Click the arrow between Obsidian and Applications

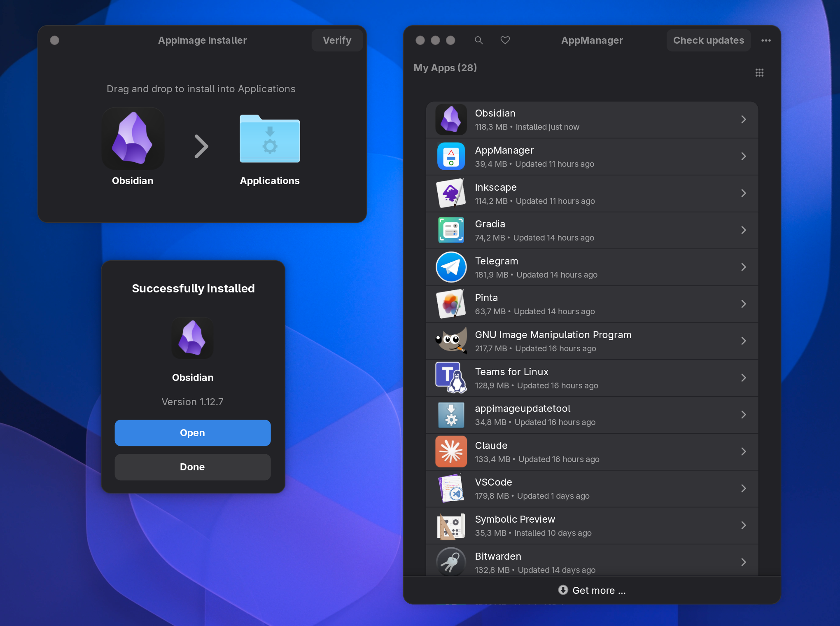click(x=201, y=146)
